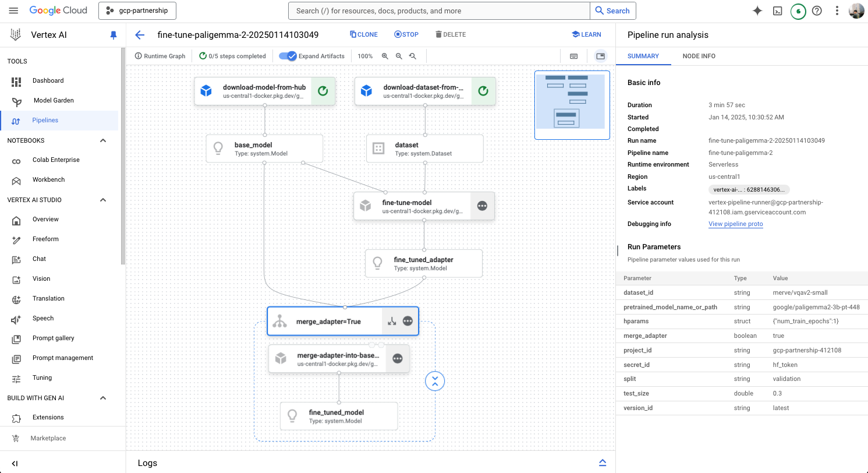Open the main navigation hamburger menu
Image resolution: width=868 pixels, height=473 pixels.
[x=14, y=10]
